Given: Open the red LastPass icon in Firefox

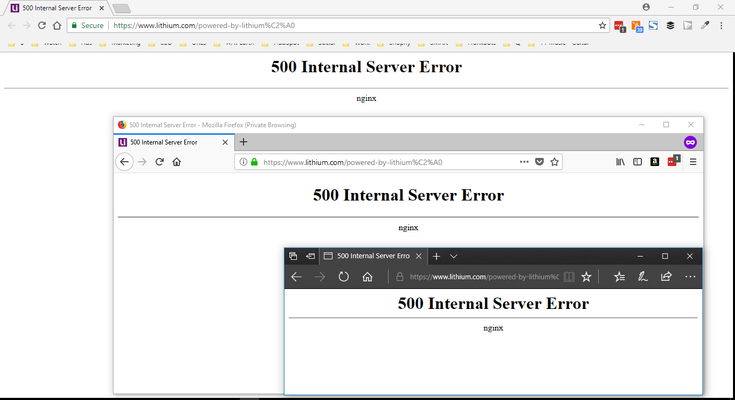Looking at the screenshot, I should [674, 161].
